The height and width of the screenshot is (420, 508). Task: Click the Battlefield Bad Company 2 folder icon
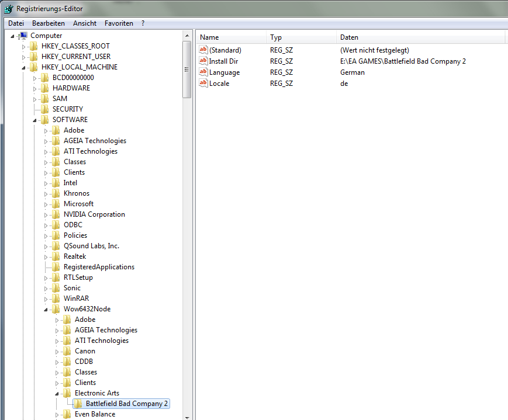(78, 404)
